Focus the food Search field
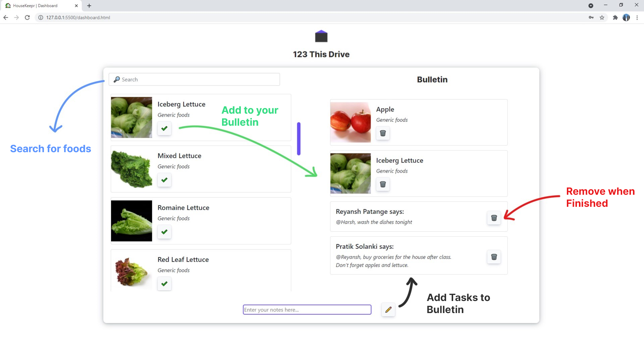644x362 pixels. [x=194, y=79]
